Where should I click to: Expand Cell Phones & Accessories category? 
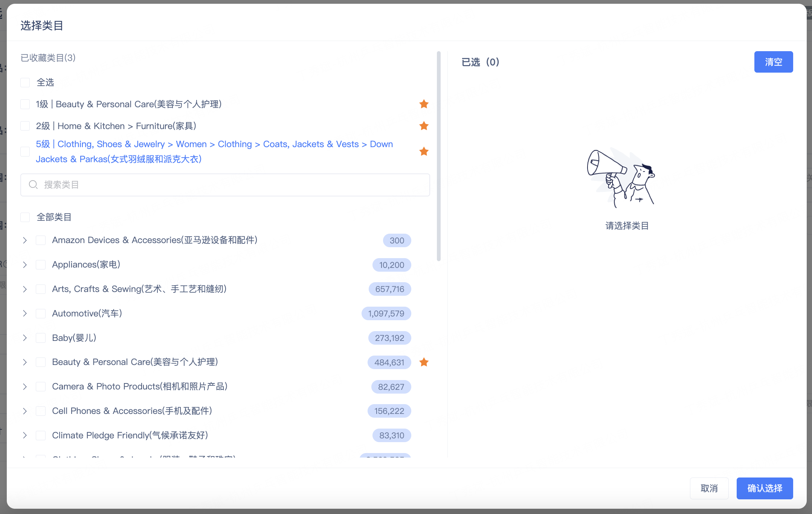point(25,411)
